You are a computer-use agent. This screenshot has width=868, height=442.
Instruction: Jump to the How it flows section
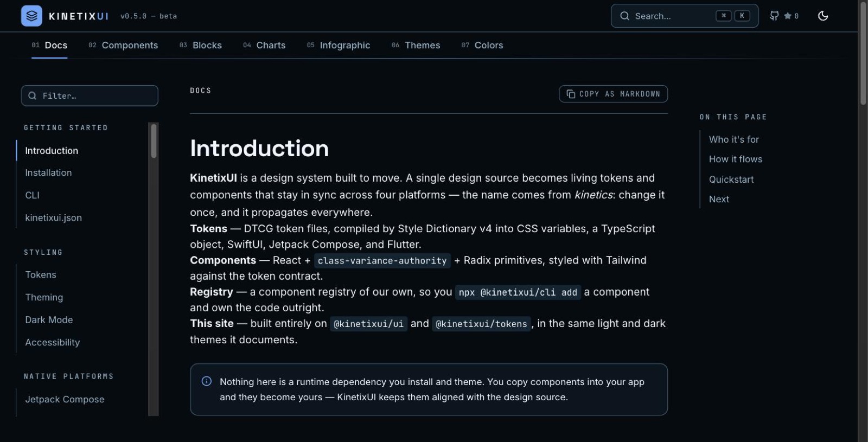point(736,159)
